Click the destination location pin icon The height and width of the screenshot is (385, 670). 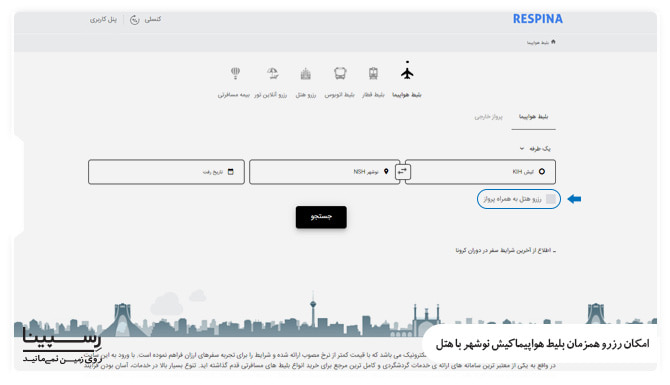(386, 171)
